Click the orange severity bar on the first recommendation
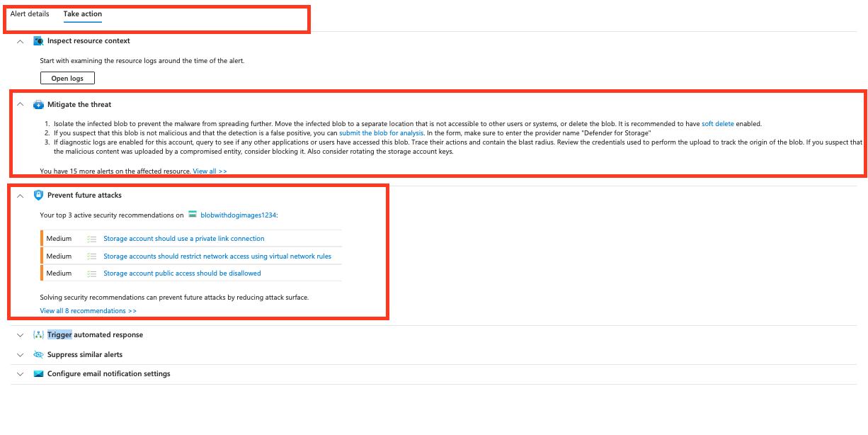Screen dimensions: 868x435 pyautogui.click(x=41, y=239)
